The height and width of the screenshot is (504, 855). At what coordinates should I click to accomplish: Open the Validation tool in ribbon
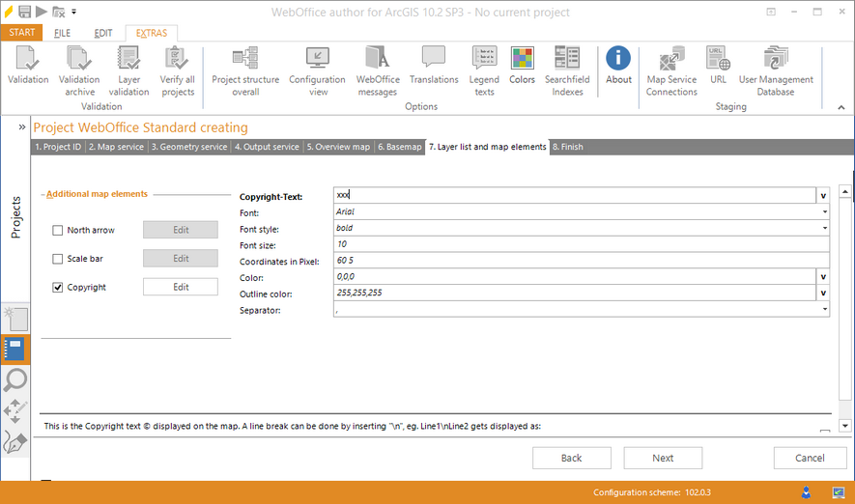(x=28, y=66)
